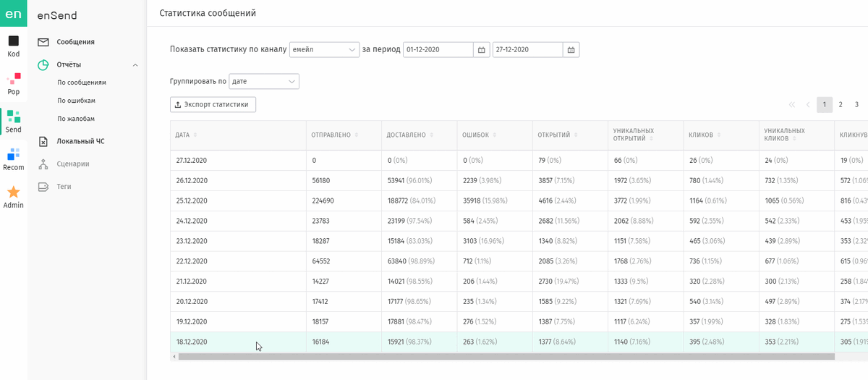
Task: Open Сценарии section
Action: tap(74, 164)
